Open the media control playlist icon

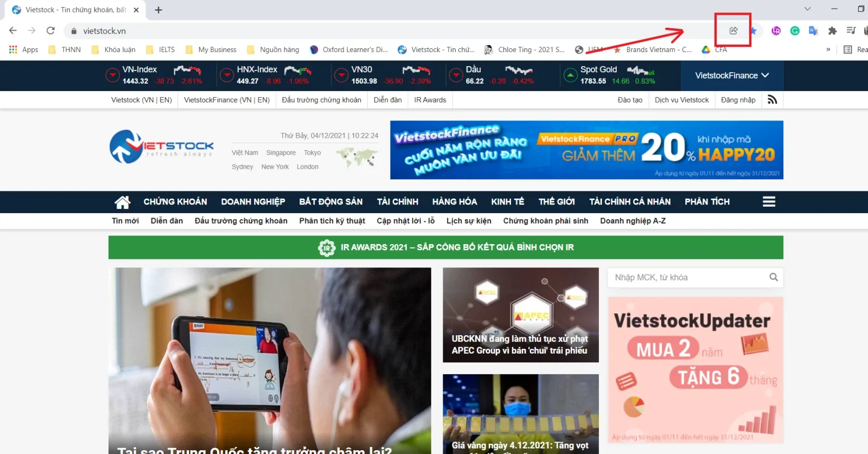click(851, 31)
